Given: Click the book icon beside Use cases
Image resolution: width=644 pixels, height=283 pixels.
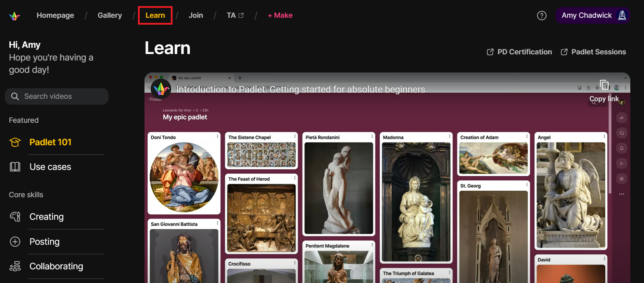Looking at the screenshot, I should (x=15, y=167).
